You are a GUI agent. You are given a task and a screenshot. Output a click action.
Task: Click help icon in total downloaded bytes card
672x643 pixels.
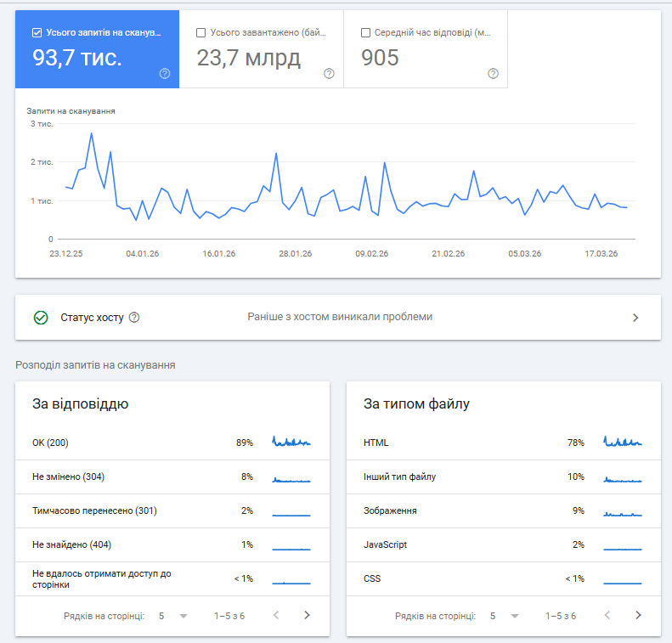[329, 74]
